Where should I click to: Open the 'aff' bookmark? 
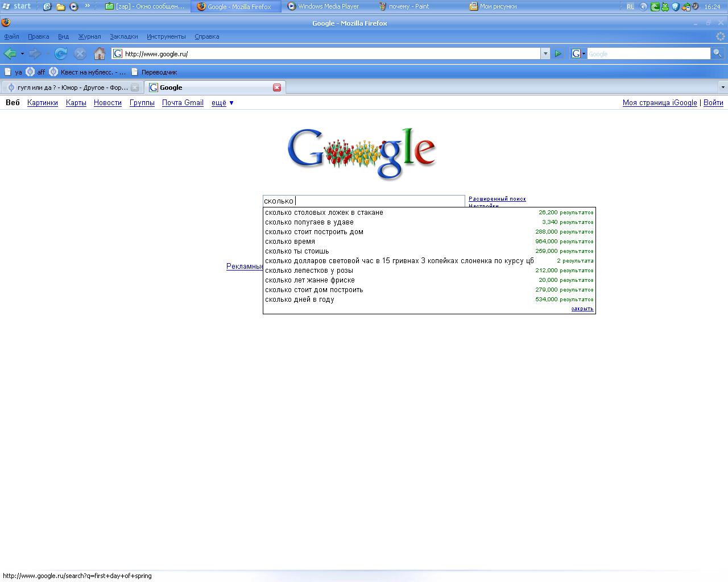pyautogui.click(x=35, y=72)
